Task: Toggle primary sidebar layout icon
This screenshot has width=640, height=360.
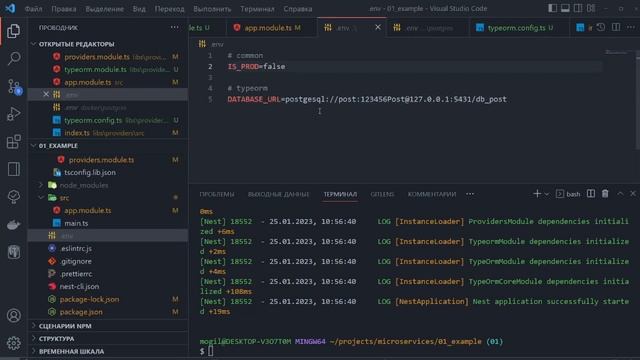Action: [552, 8]
